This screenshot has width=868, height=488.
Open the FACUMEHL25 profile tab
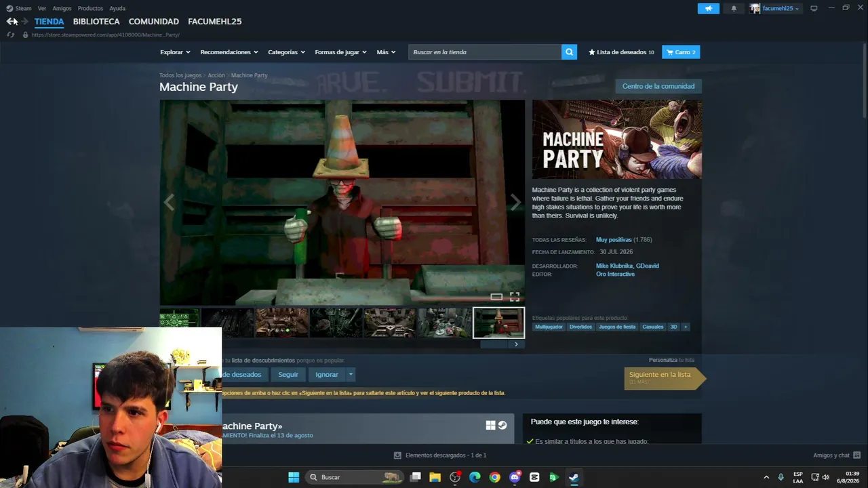point(215,22)
